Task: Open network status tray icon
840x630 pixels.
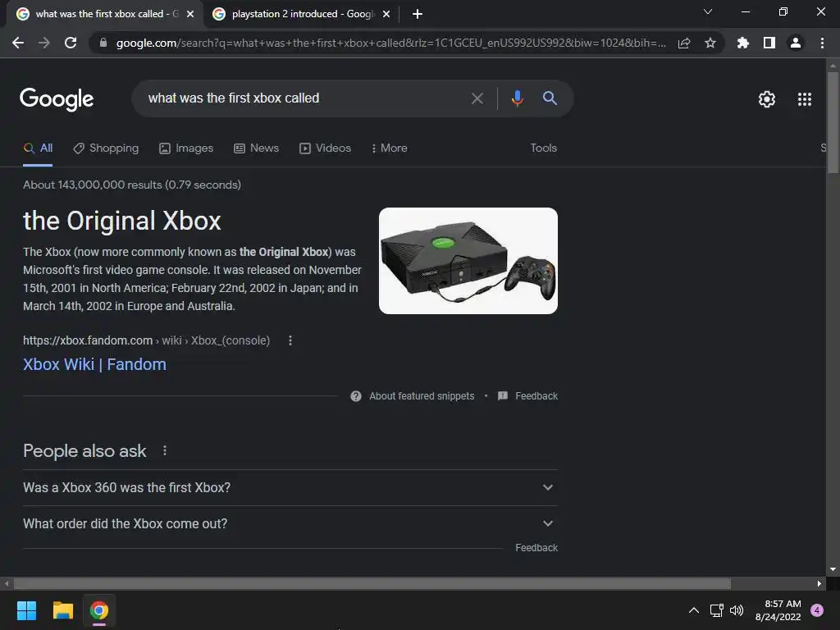Action: (x=716, y=610)
